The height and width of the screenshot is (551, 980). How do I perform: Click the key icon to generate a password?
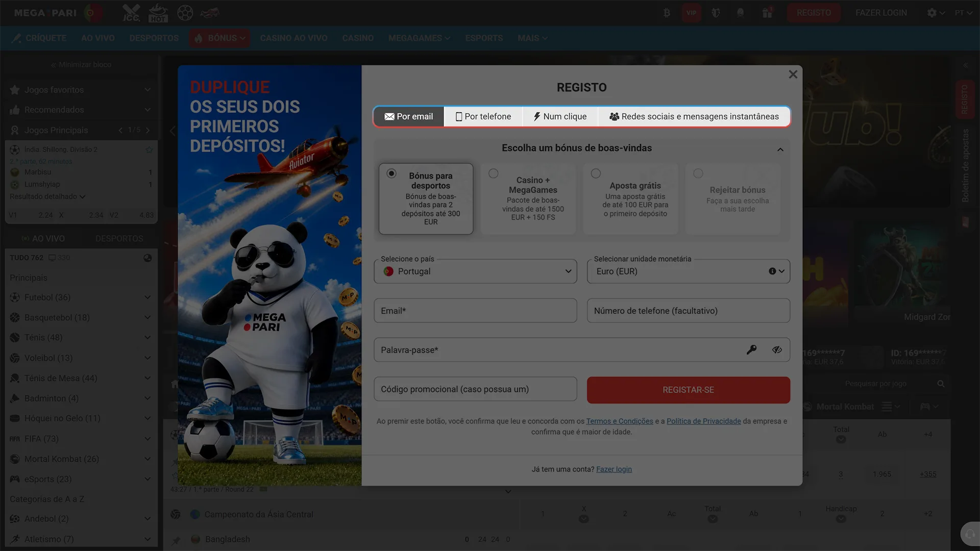751,349
